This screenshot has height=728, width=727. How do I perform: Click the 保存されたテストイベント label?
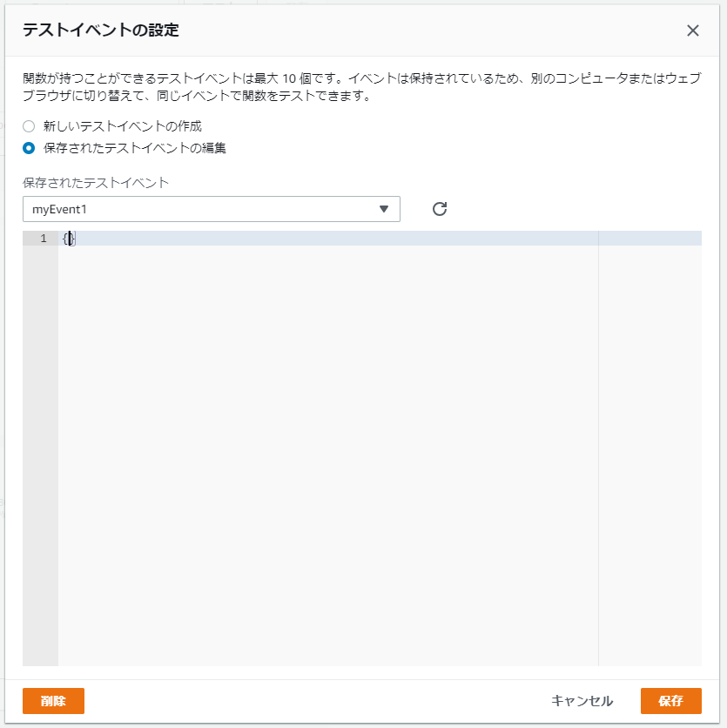pyautogui.click(x=96, y=183)
